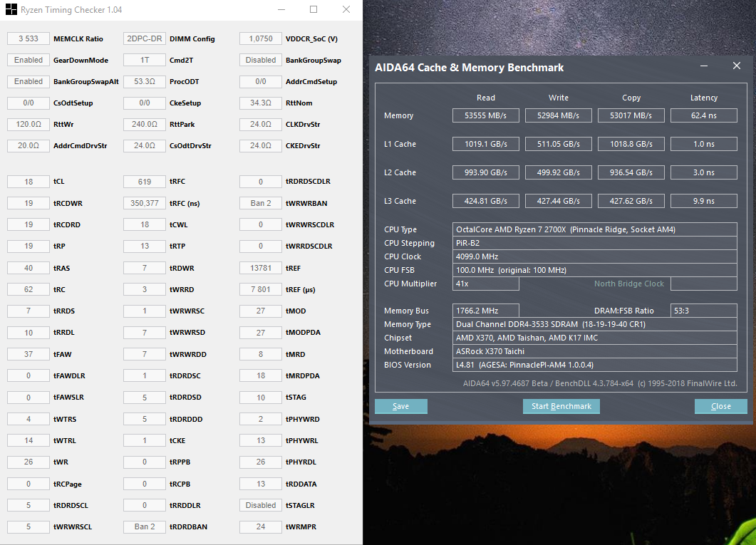
Task: Click the RttWr value 120.0Ω
Action: pyautogui.click(x=29, y=124)
